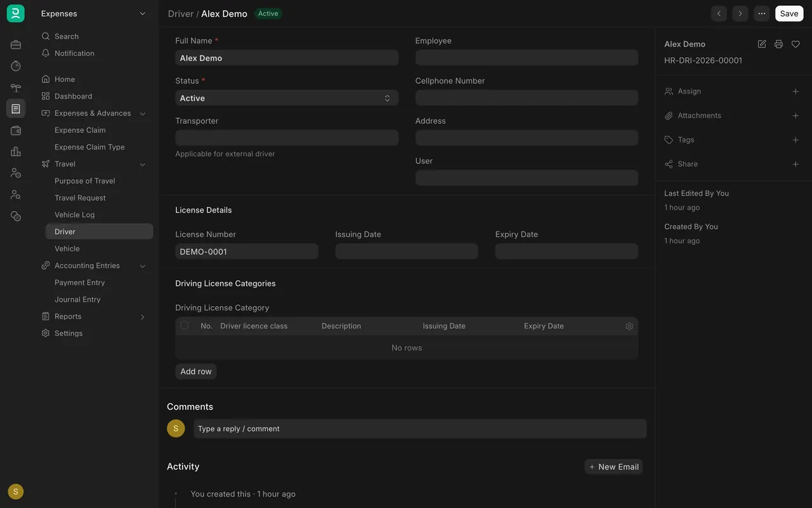Click the edit pencil icon near Alex Demo
Image resolution: width=812 pixels, height=508 pixels.
point(762,44)
